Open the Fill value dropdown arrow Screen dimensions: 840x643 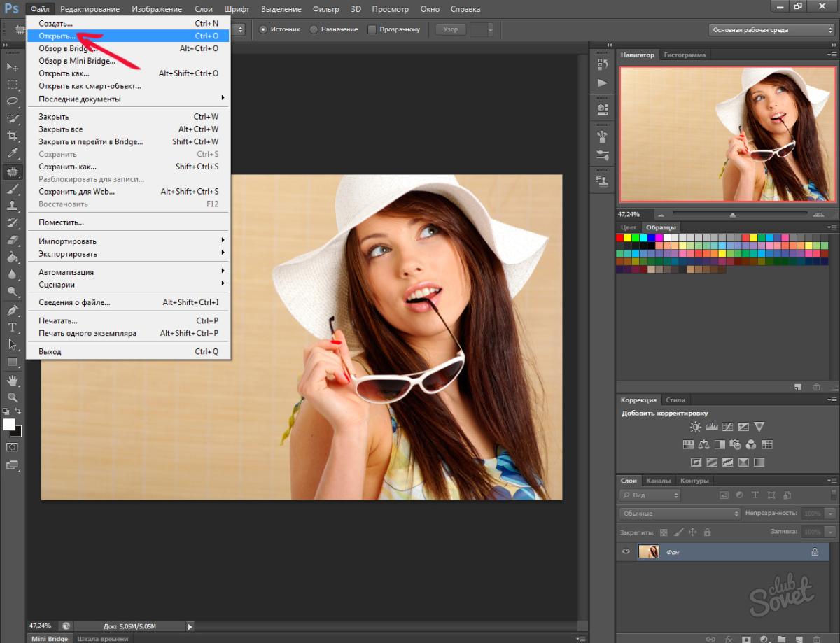[830, 532]
